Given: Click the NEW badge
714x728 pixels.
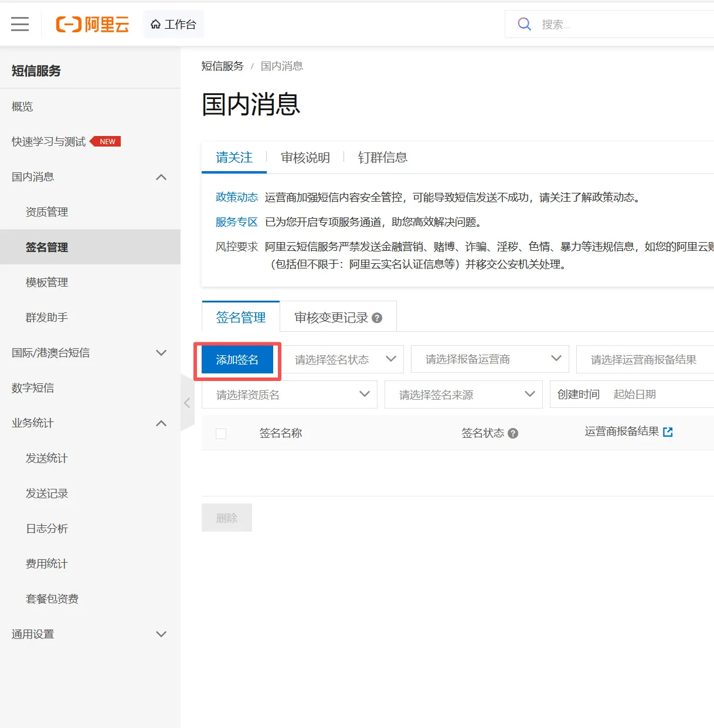Looking at the screenshot, I should click(106, 141).
